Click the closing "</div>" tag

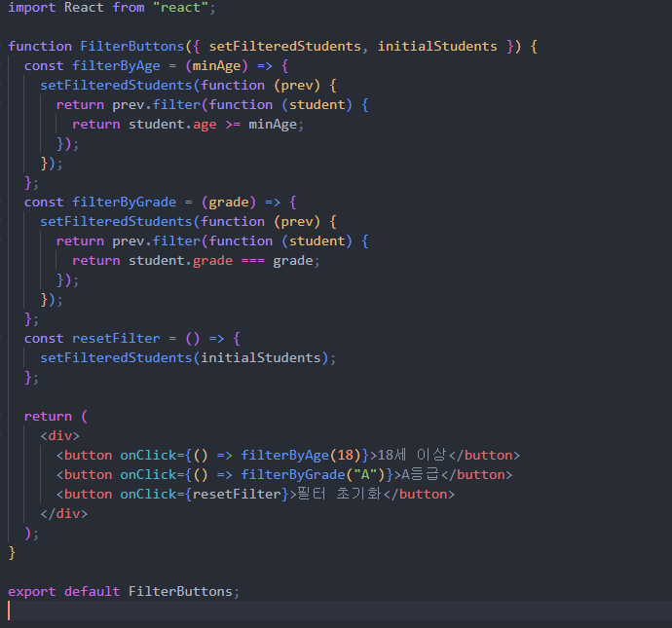pos(64,514)
